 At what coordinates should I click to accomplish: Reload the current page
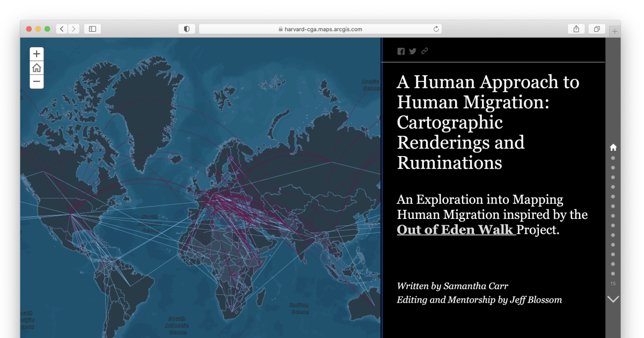(436, 29)
